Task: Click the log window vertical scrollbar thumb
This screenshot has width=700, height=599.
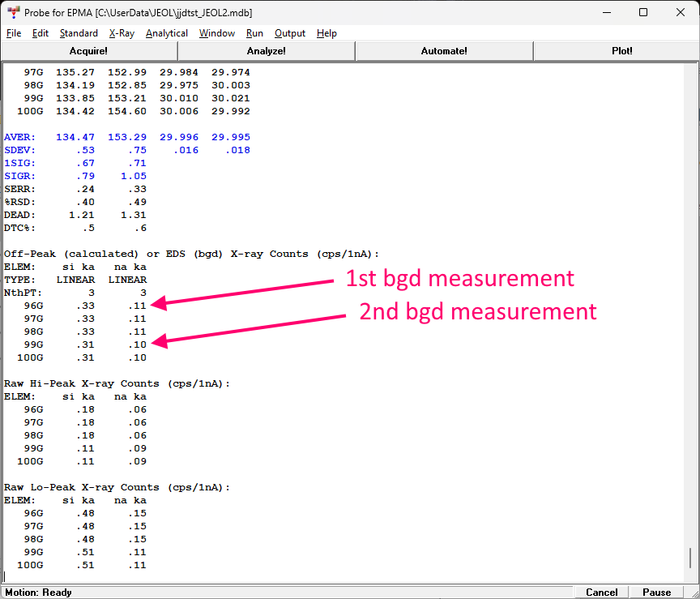Action: pos(690,558)
